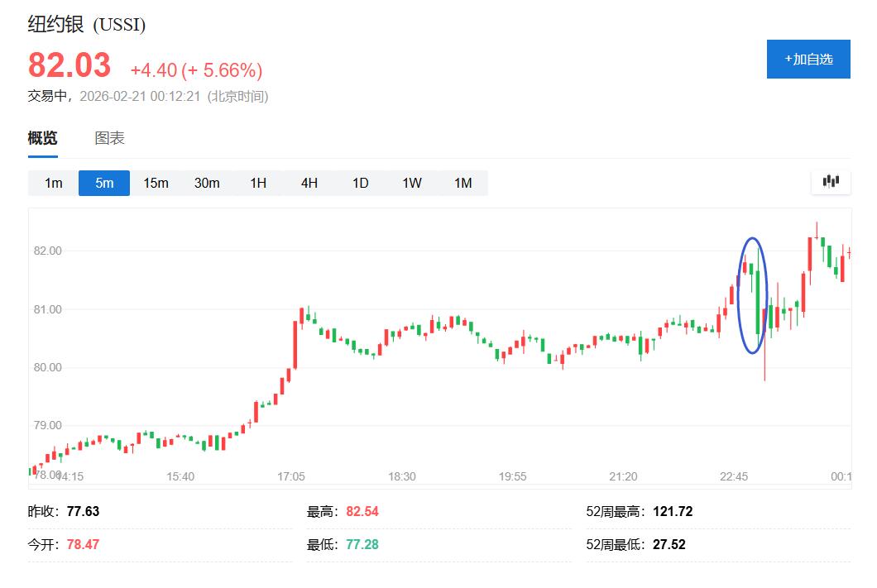
Task: Select the 1m timeframe
Action: pos(53,183)
